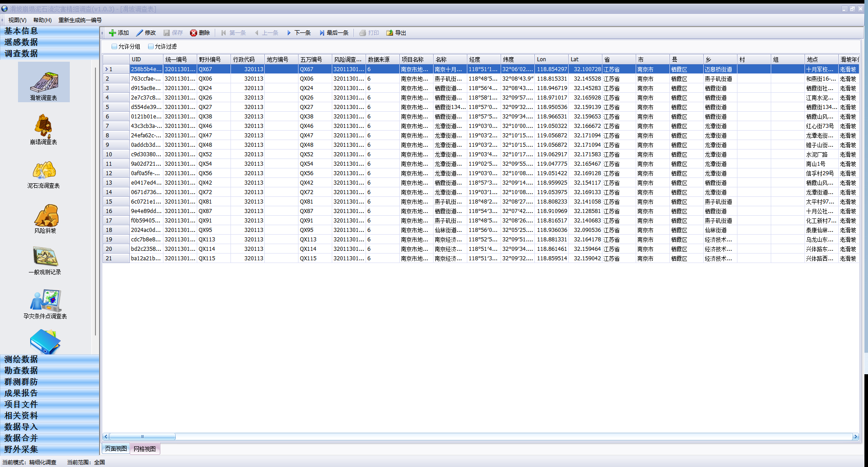This screenshot has width=868, height=467.
Task: Enable the 允许过滤 checkbox
Action: (x=151, y=46)
